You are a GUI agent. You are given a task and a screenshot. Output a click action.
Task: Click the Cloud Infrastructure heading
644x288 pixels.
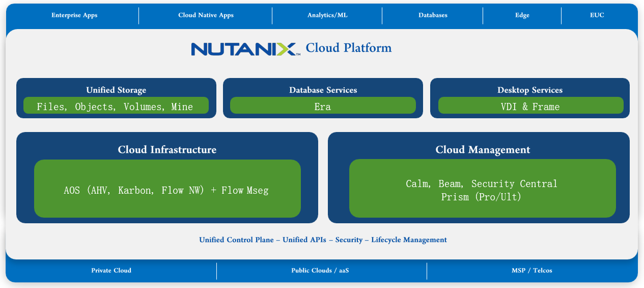167,150
